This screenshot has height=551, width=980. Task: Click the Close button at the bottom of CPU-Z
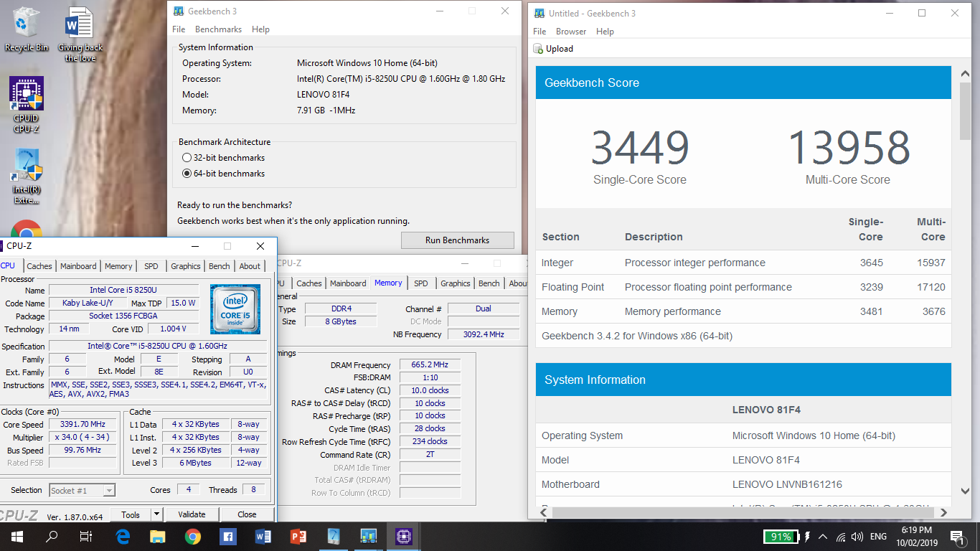(247, 514)
